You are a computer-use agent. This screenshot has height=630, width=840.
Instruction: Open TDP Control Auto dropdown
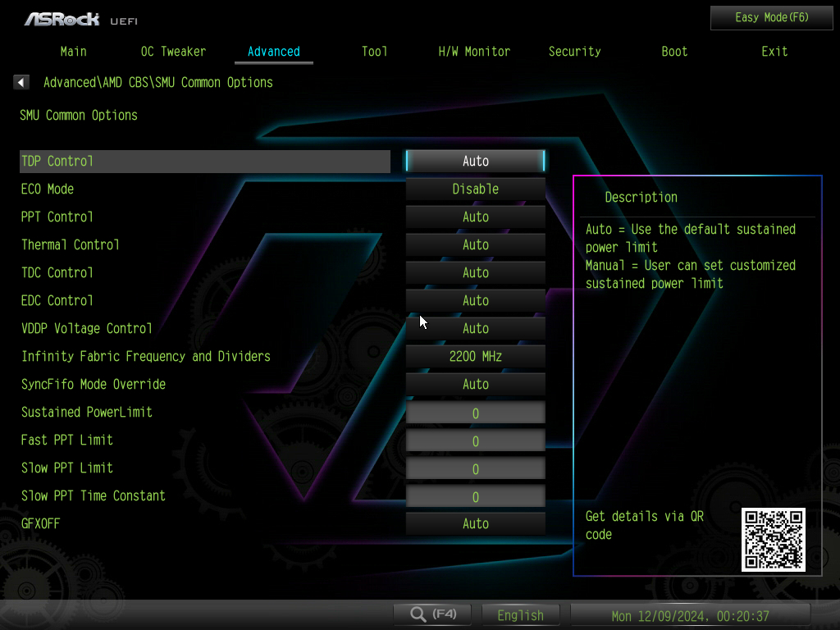[x=475, y=161]
